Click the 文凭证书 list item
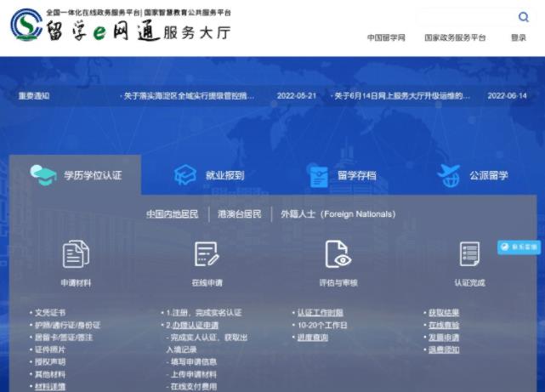 [x=50, y=313]
